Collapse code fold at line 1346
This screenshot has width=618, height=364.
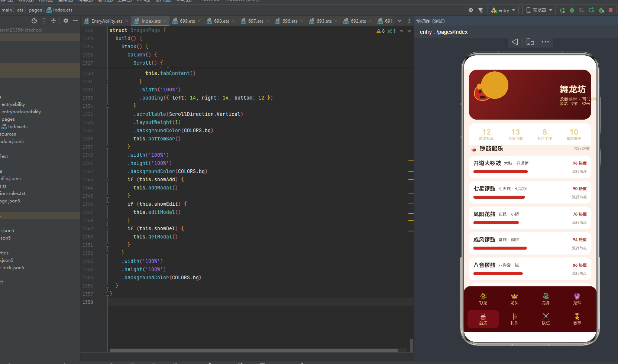pos(107,204)
